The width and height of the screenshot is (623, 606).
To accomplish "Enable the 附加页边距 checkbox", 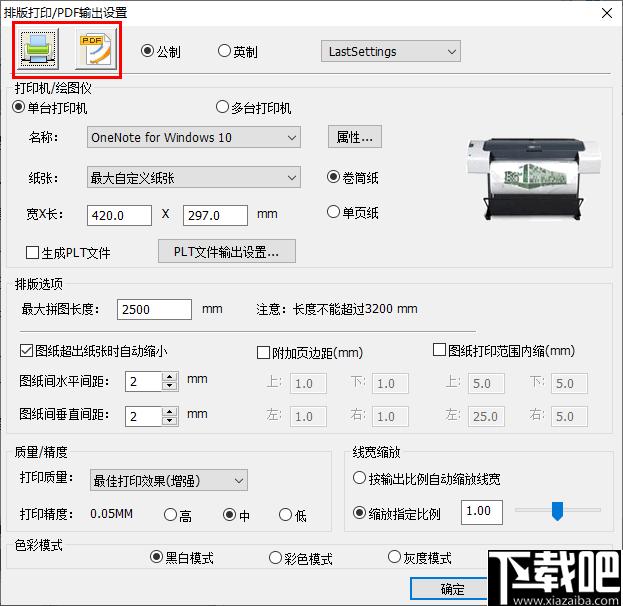I will click(264, 352).
